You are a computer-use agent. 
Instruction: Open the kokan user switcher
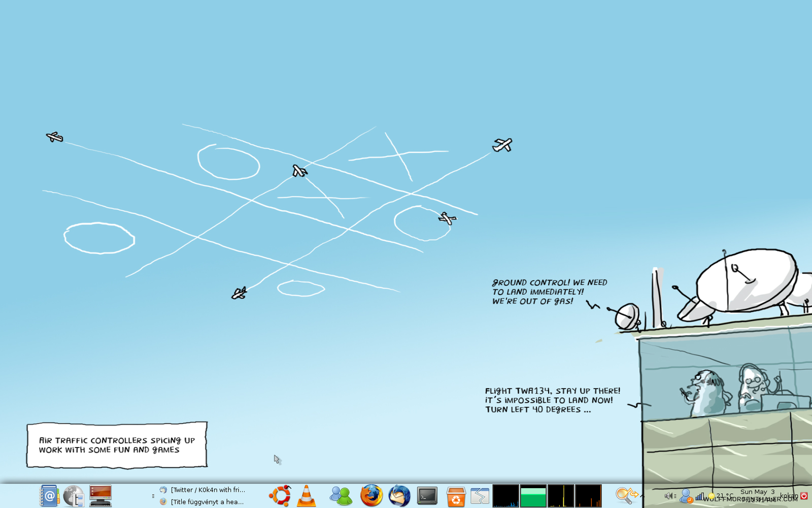(789, 496)
